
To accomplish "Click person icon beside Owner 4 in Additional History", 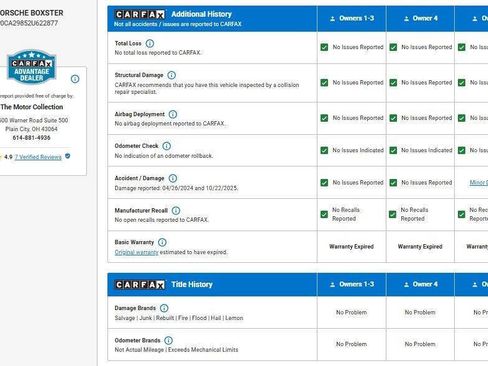I will [x=406, y=19].
